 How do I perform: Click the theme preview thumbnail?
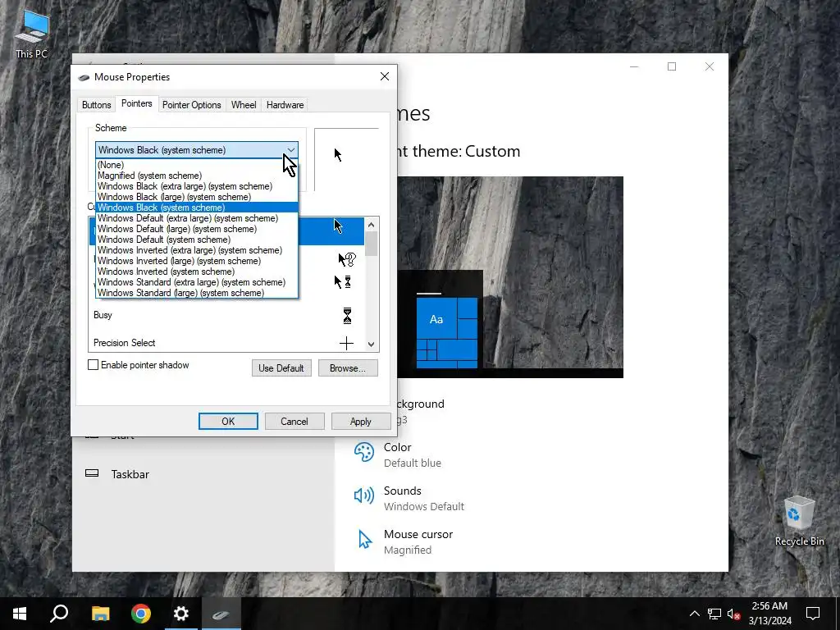click(x=510, y=277)
